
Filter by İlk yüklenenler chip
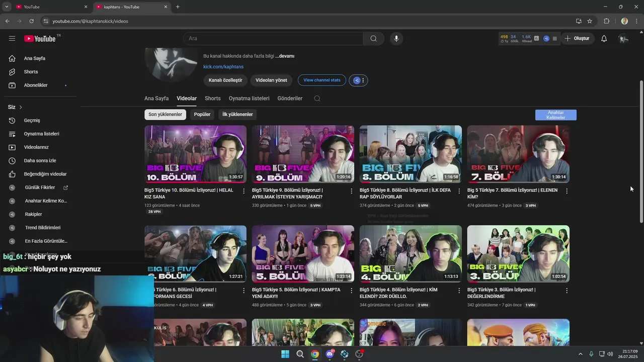pyautogui.click(x=237, y=115)
